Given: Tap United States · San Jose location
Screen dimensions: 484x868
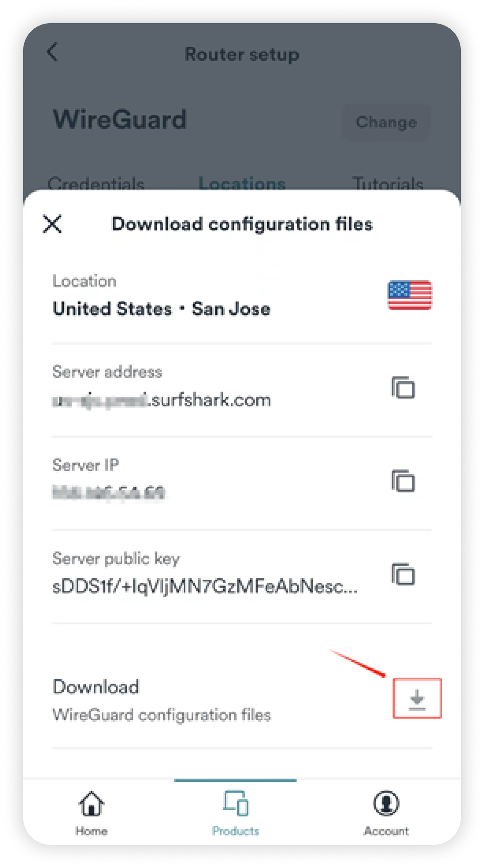Looking at the screenshot, I should point(162,309).
